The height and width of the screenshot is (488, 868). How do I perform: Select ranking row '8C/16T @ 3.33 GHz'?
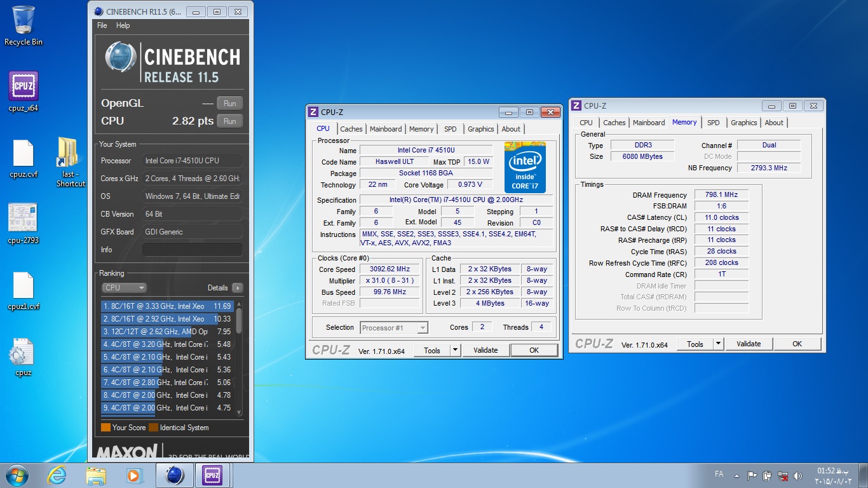pyautogui.click(x=167, y=306)
